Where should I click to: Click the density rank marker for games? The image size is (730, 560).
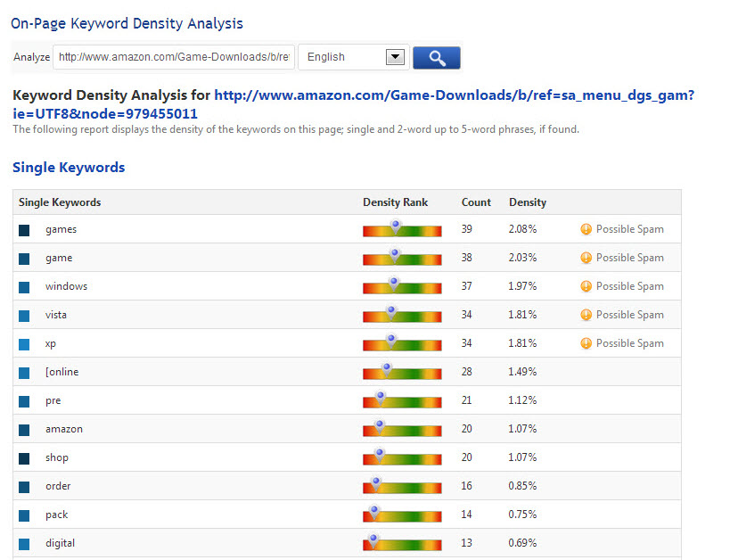[x=396, y=226]
